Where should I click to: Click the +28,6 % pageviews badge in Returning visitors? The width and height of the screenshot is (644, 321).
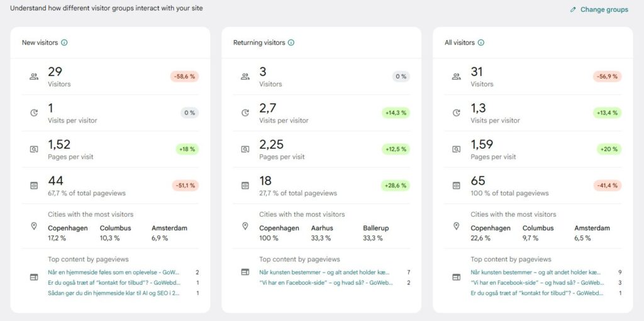396,186
